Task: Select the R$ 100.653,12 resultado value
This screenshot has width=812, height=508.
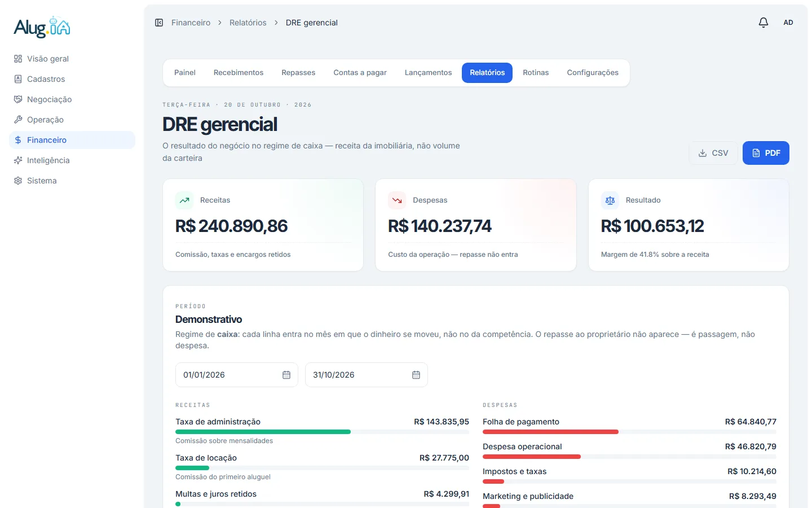Action: 652,226
